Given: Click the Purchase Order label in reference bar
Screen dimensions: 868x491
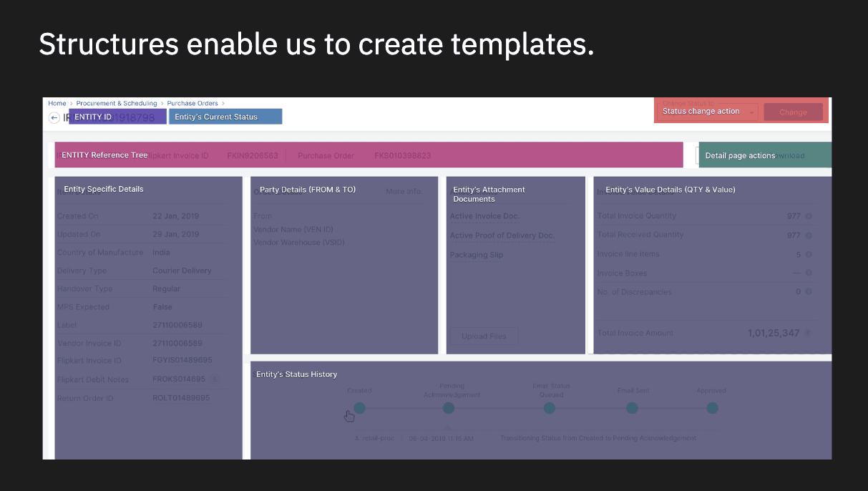Looking at the screenshot, I should [x=326, y=155].
